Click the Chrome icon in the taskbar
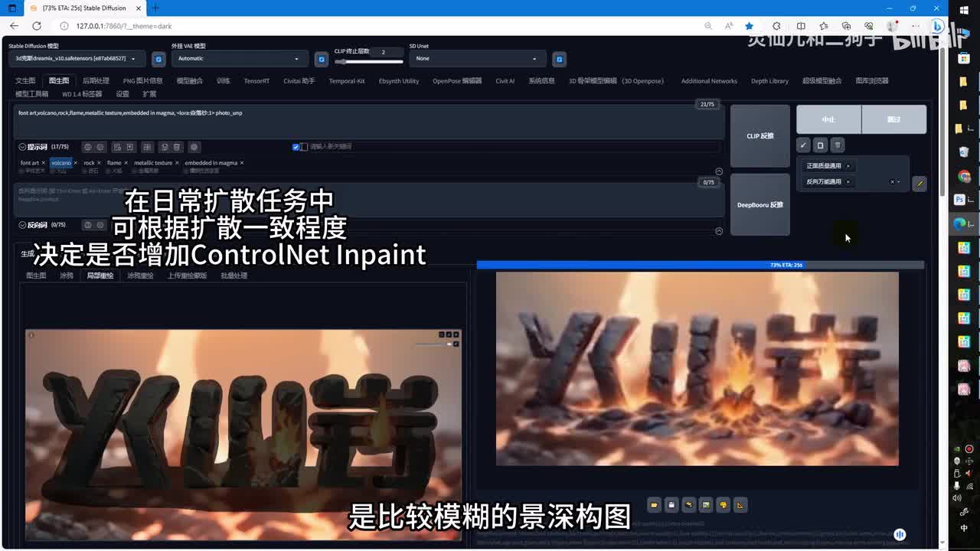Image resolution: width=980 pixels, height=551 pixels. pos(964,177)
